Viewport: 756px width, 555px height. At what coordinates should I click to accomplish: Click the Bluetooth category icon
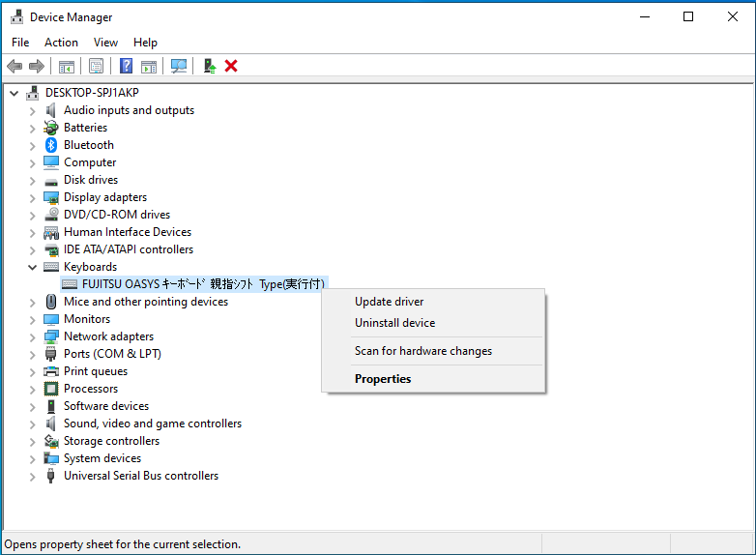click(x=51, y=145)
